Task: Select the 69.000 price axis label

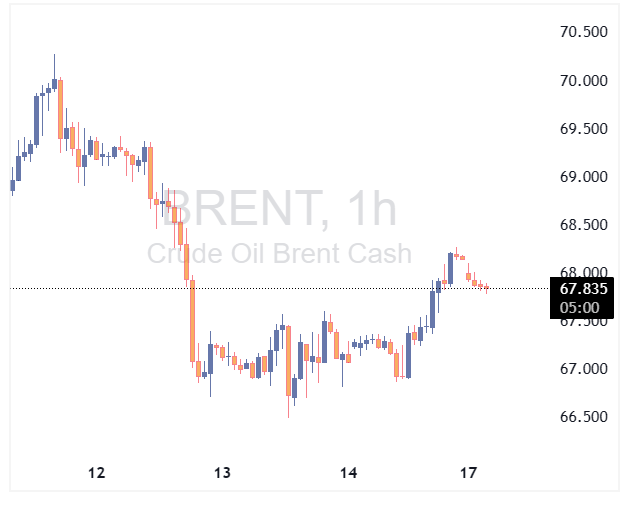Action: (583, 177)
